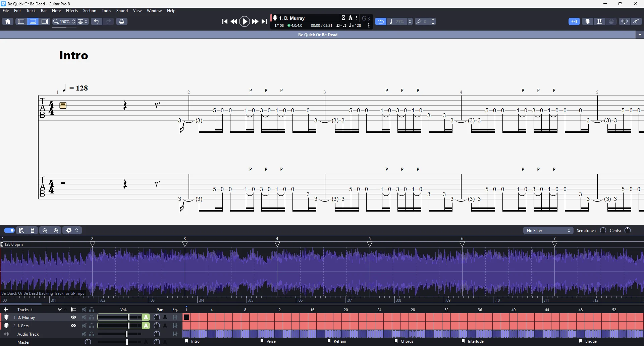Image resolution: width=644 pixels, height=346 pixels.
Task: Jump to the first bar
Action: click(225, 21)
